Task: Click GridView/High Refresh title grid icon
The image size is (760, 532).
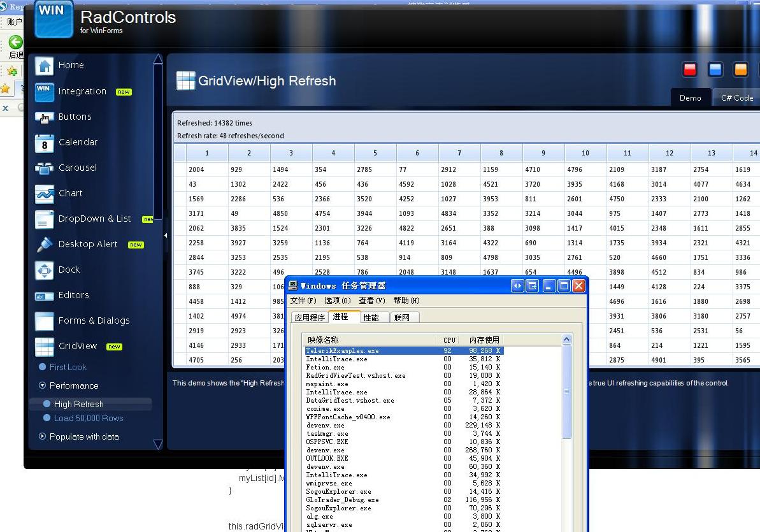Action: tap(185, 80)
